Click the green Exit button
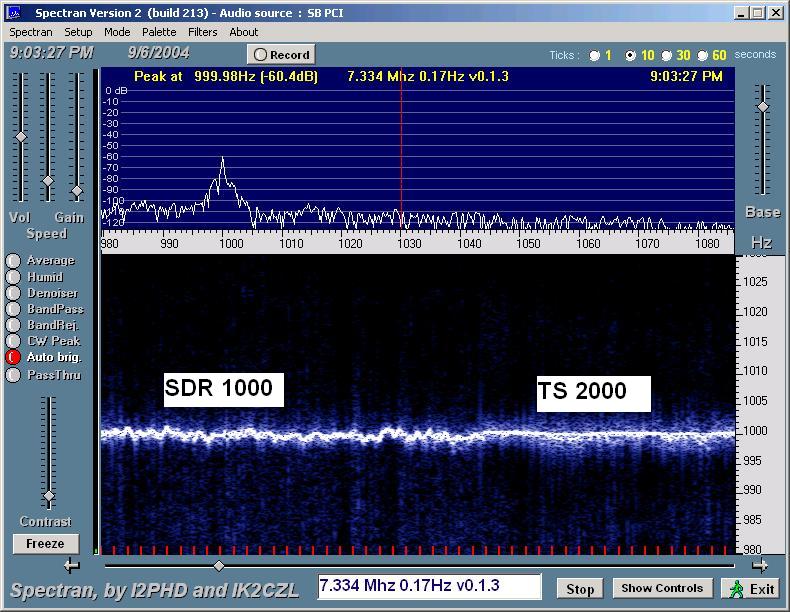 [x=751, y=588]
